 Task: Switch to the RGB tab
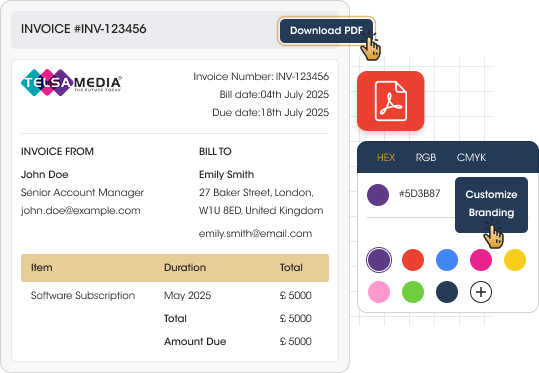[x=426, y=157]
